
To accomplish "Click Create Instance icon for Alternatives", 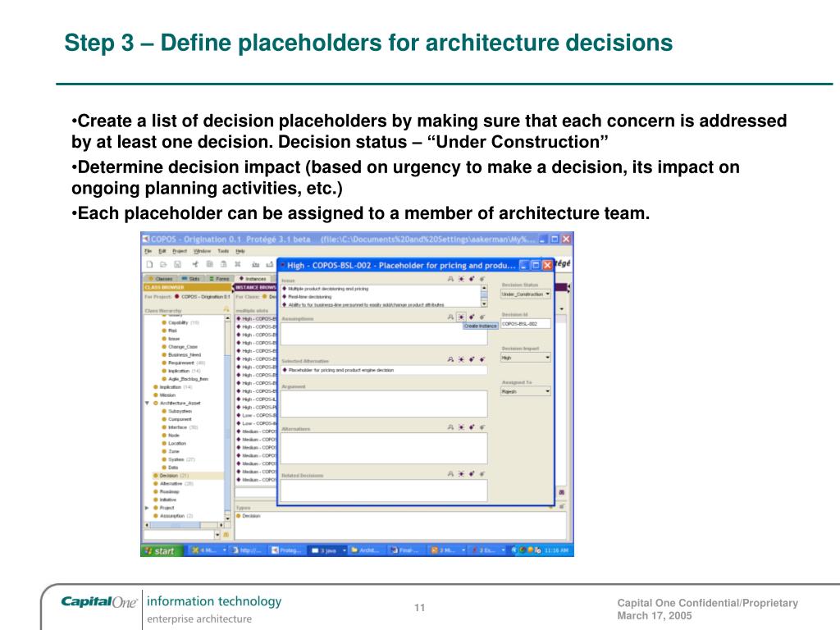I will [x=461, y=427].
